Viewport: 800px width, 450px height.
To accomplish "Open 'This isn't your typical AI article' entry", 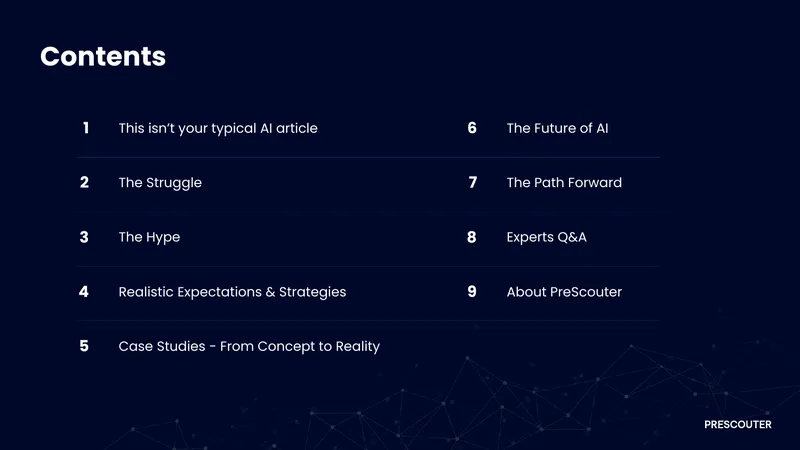I will click(218, 129).
